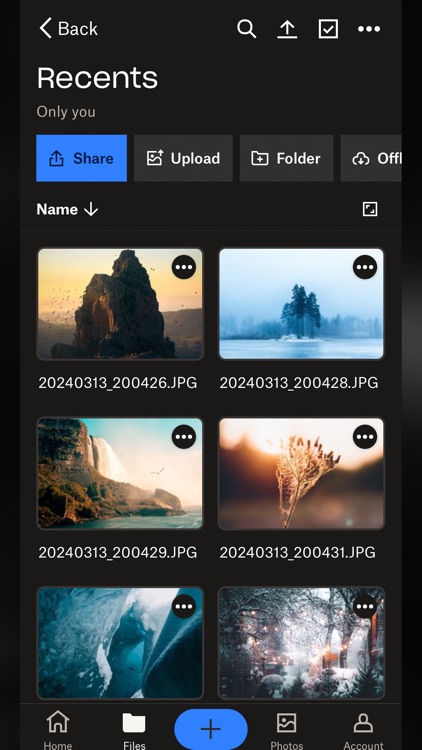
Task: Open options for 20240313_200431.JPG
Action: [365, 437]
